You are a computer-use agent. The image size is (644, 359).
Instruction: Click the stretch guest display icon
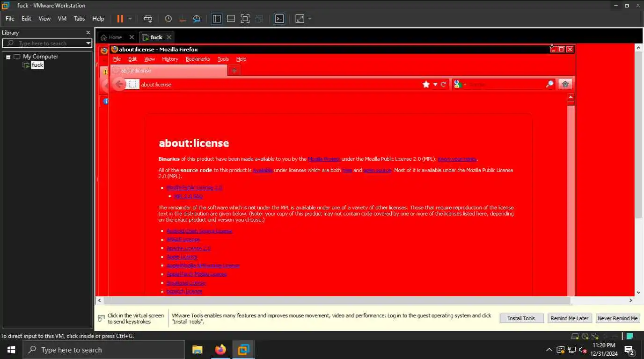300,19
